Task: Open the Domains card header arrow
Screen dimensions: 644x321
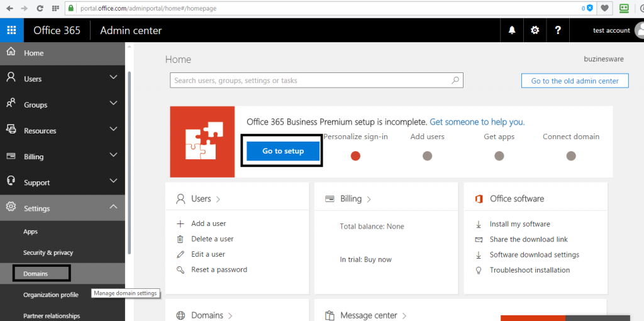Action: [x=230, y=316]
